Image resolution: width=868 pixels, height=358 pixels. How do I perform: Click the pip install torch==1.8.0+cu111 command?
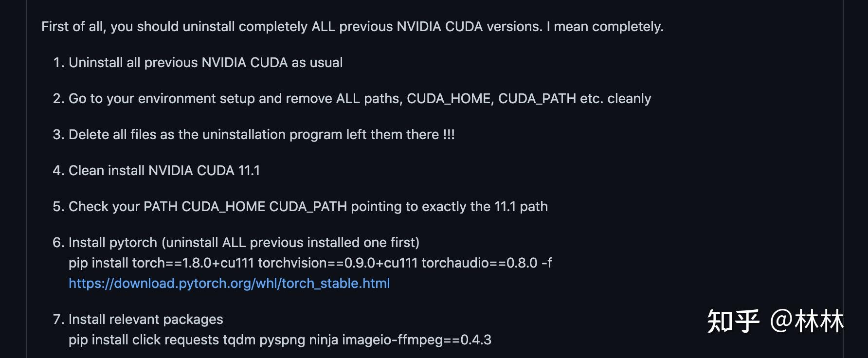coord(310,263)
